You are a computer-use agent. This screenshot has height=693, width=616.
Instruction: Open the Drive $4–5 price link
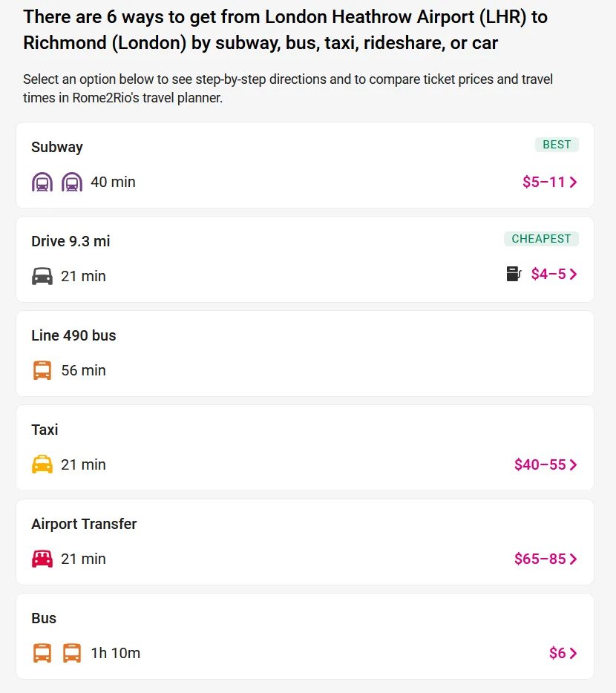click(549, 275)
